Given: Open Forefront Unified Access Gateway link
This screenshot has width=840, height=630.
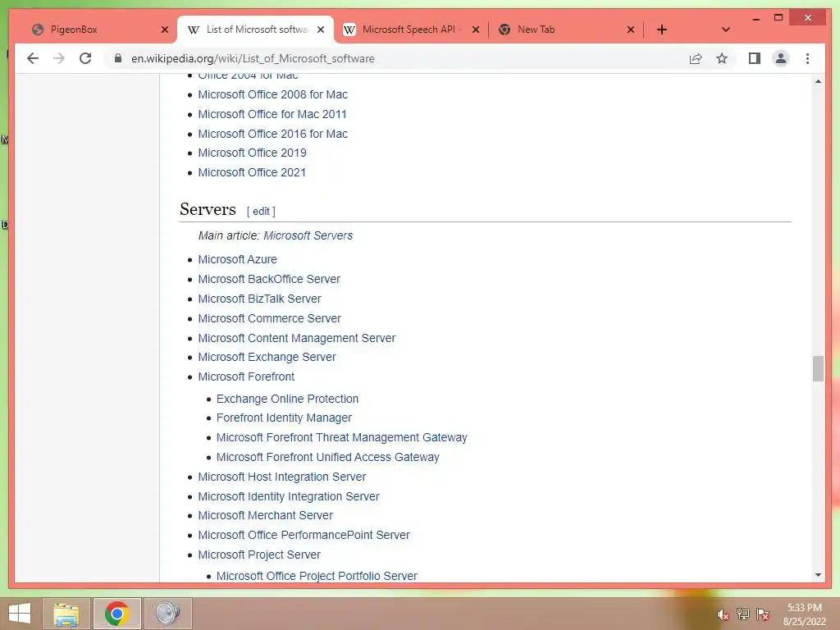Looking at the screenshot, I should [328, 457].
